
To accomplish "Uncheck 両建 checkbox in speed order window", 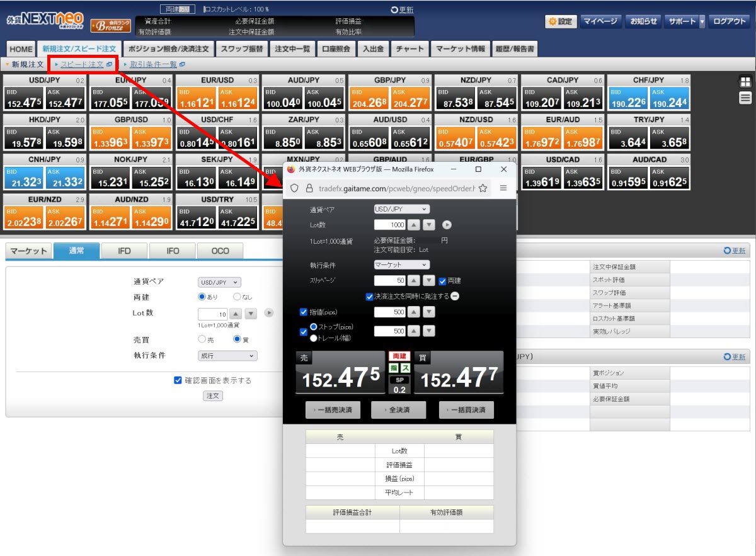I will point(442,281).
